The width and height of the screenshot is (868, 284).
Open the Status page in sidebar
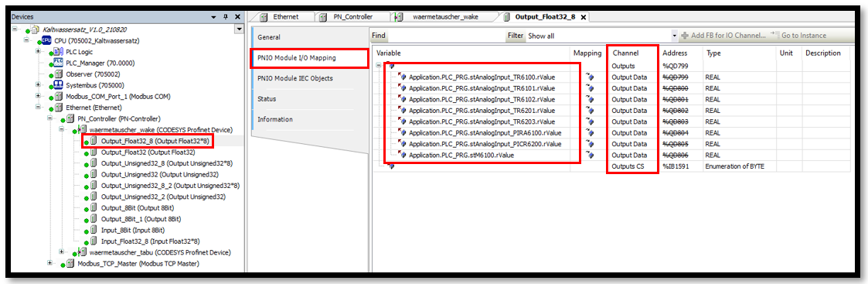[267, 99]
